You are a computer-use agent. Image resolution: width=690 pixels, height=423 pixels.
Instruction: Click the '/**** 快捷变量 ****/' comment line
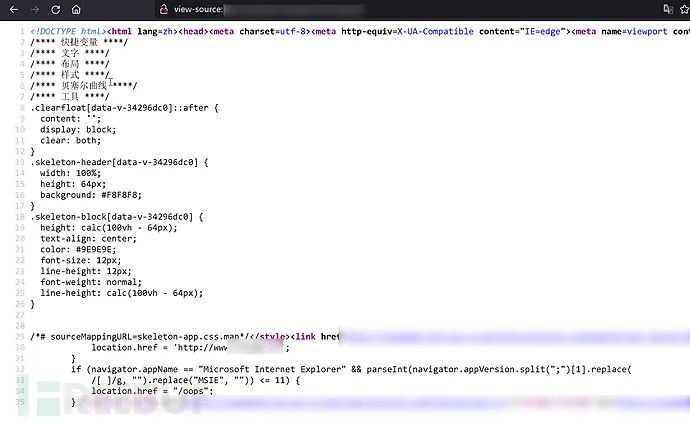(x=79, y=42)
